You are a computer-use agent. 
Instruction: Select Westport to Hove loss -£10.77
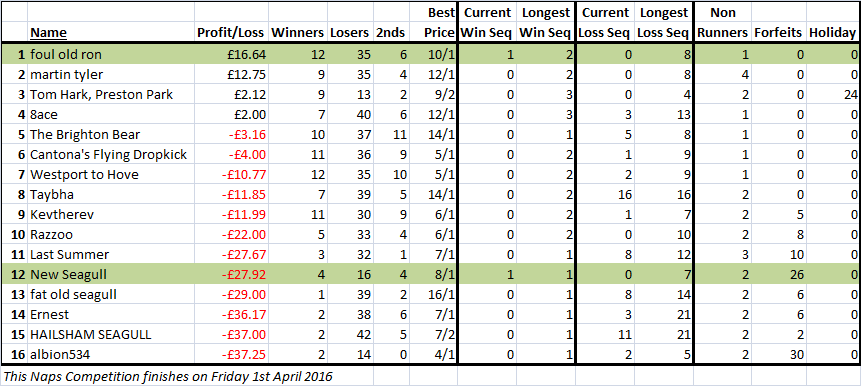click(231, 175)
